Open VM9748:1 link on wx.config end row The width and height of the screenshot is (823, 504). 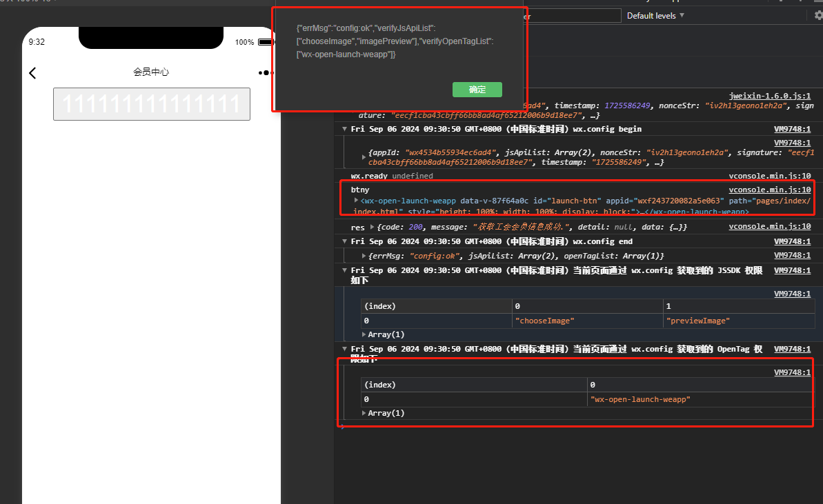792,241
